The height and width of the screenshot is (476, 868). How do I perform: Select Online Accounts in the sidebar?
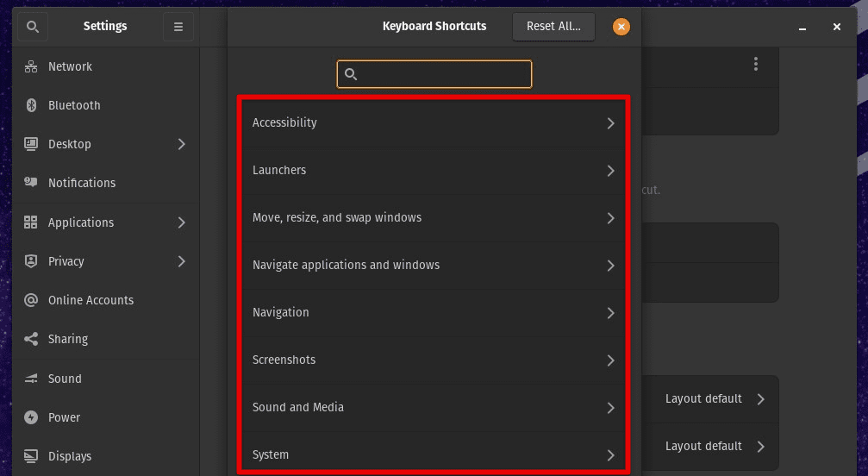105,300
